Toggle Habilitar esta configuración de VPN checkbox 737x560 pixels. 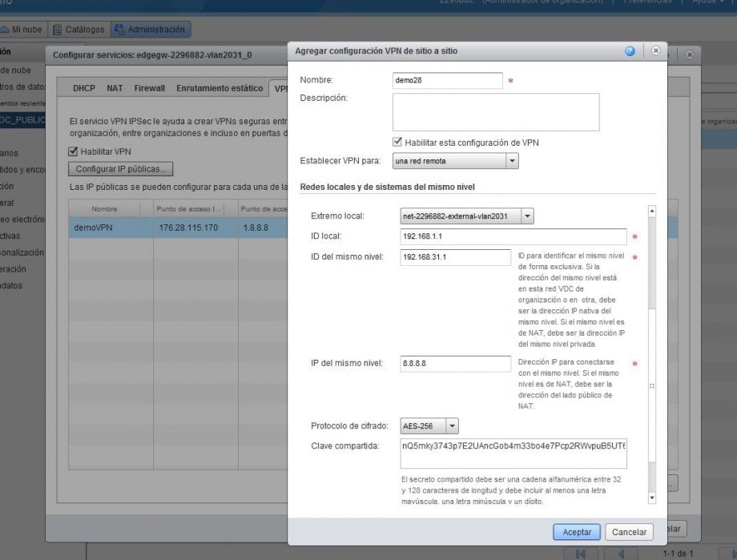pos(397,142)
